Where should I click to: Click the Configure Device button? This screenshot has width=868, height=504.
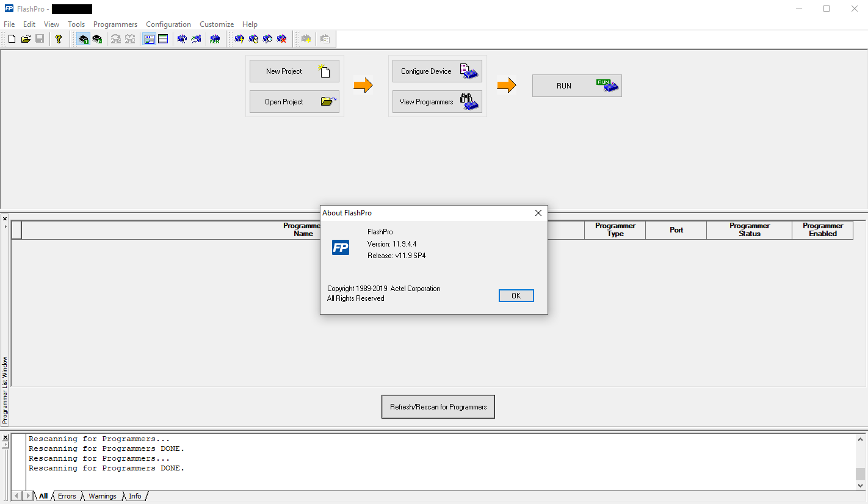pos(437,71)
